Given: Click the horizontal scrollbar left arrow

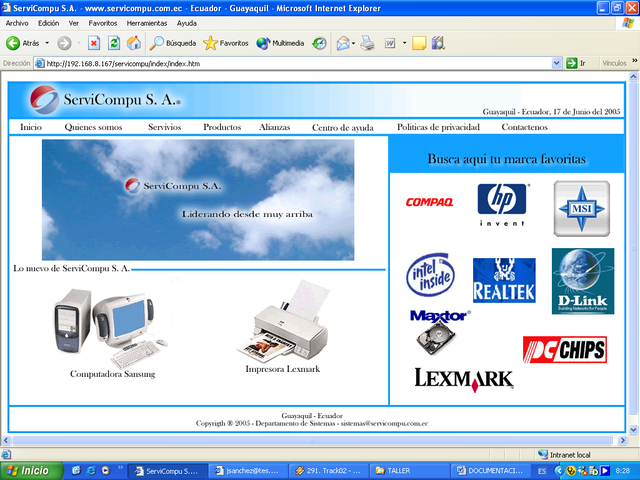Looking at the screenshot, I should pyautogui.click(x=6, y=440).
